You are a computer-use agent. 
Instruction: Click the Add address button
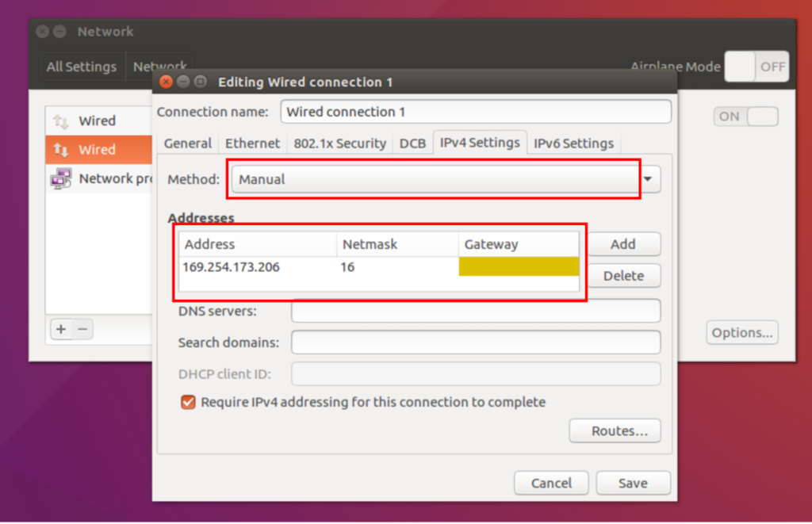623,244
